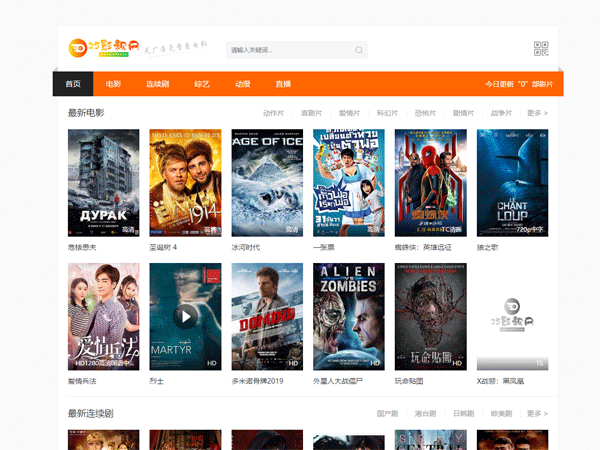The image size is (600, 450).
Task: Open the ДУРАК movie poster
Action: coord(103,183)
